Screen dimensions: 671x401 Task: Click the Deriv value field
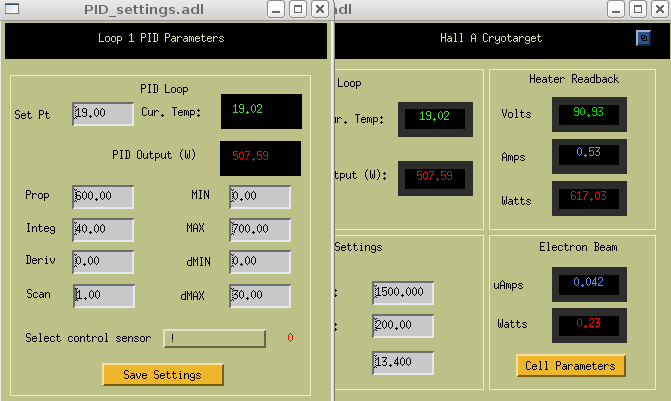coord(103,262)
